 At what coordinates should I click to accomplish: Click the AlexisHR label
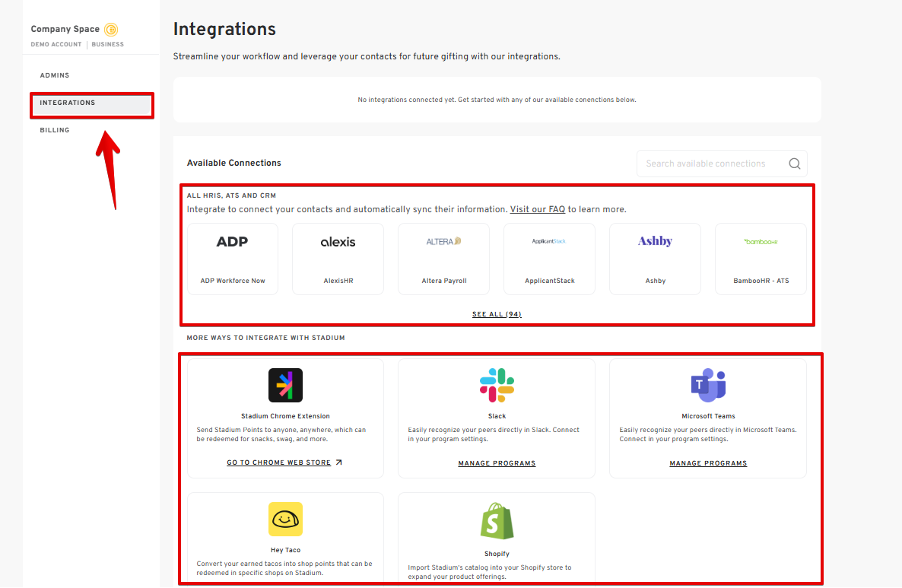(338, 281)
